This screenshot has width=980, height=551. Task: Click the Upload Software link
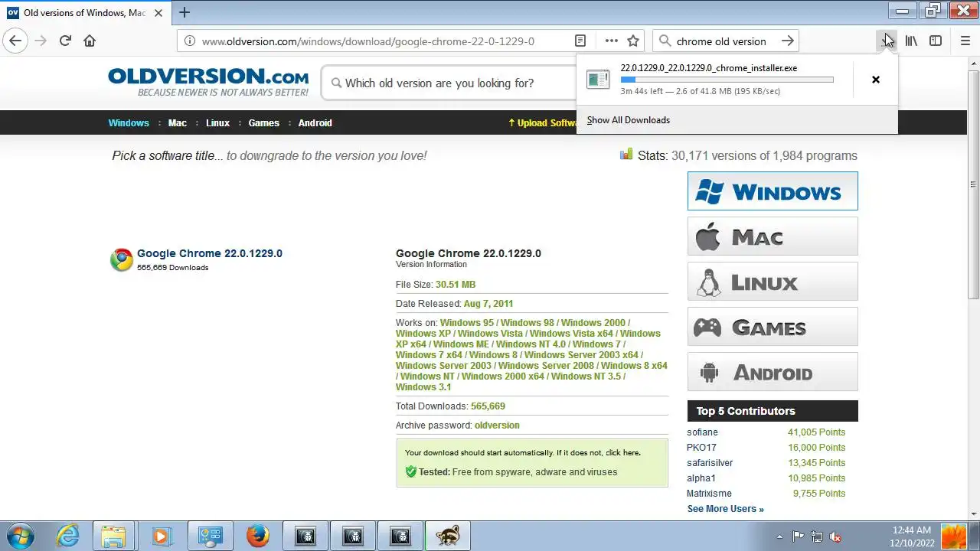[x=542, y=122]
